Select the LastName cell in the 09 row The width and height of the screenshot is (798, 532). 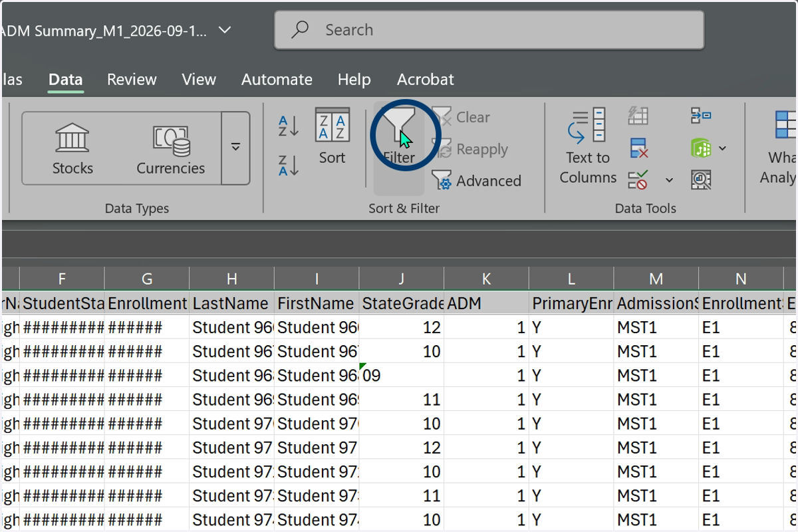click(231, 376)
